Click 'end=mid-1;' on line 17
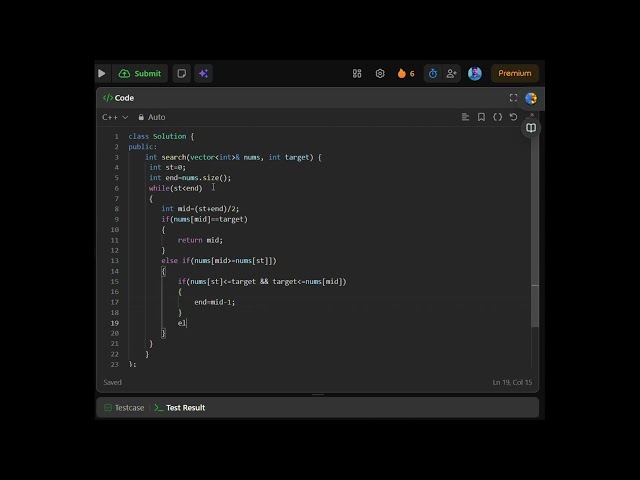The image size is (640, 480). 215,302
